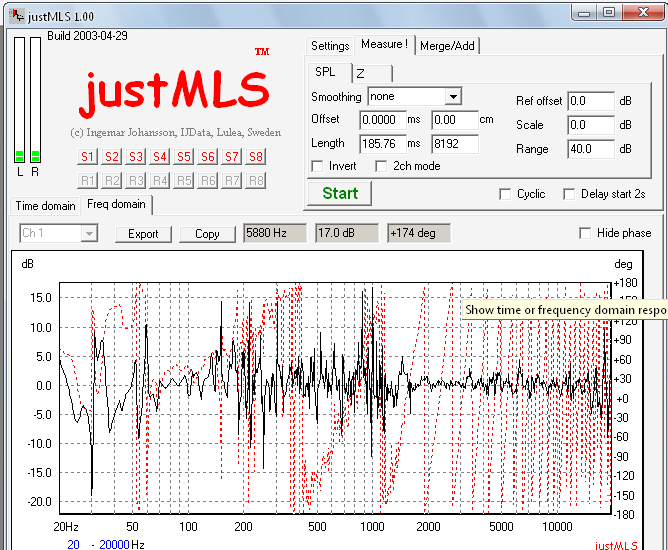Toggle the Invert checkbox

317,166
